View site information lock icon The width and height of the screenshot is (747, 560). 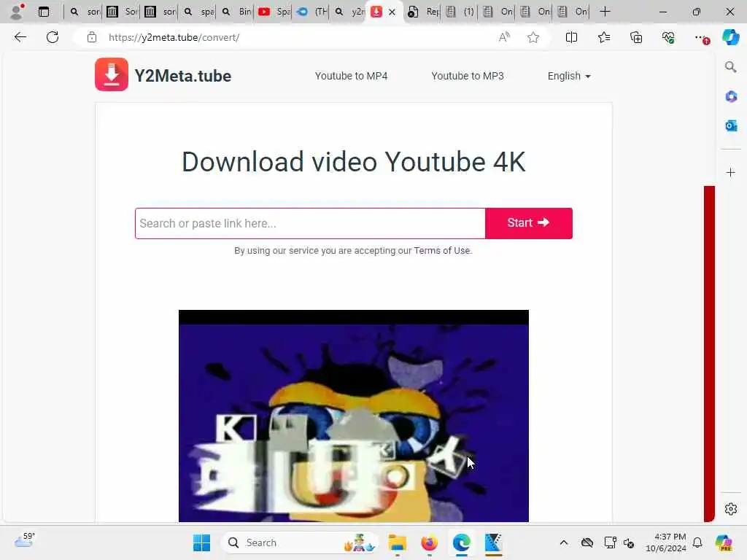[x=92, y=37]
